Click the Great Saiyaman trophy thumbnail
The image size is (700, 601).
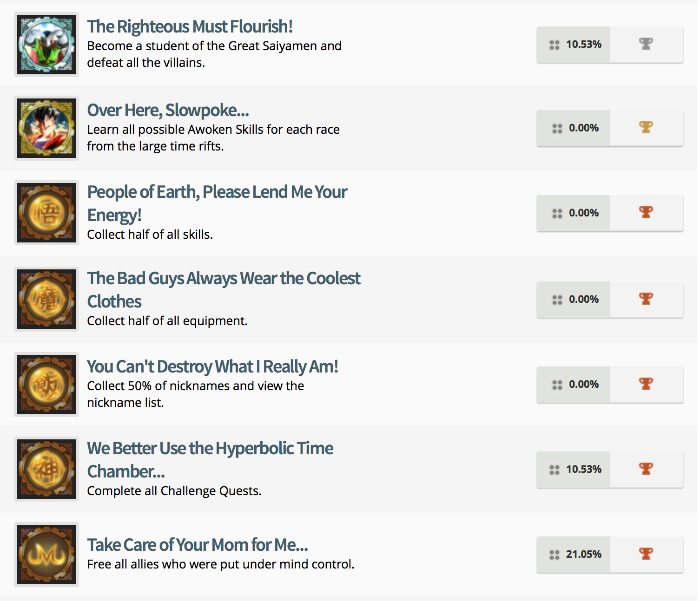(x=46, y=45)
